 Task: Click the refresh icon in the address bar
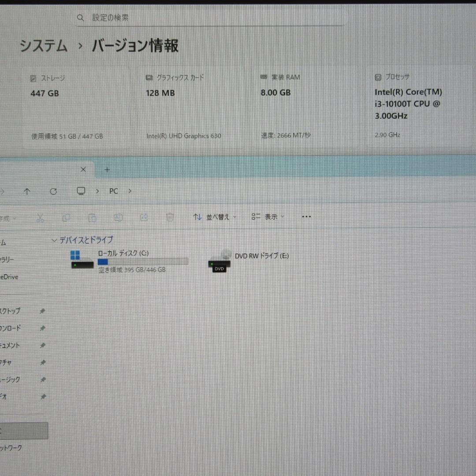[53, 191]
